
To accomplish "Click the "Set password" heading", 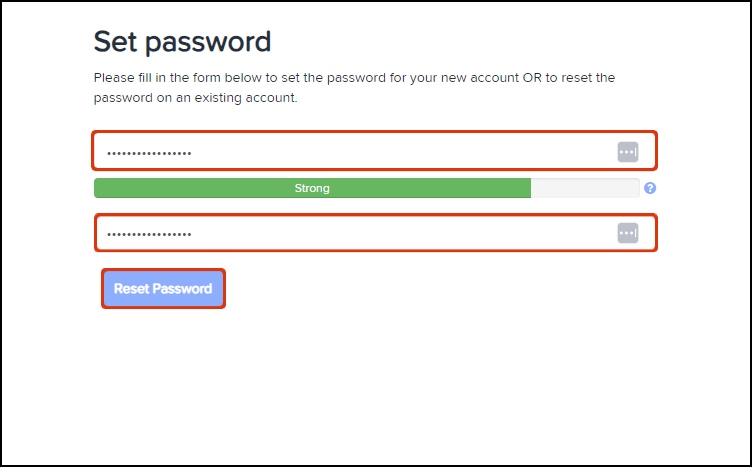I will (x=182, y=42).
